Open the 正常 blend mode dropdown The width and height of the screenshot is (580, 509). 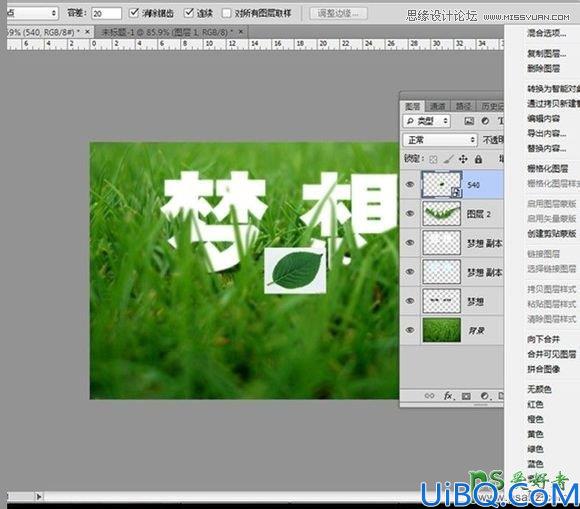[x=439, y=140]
